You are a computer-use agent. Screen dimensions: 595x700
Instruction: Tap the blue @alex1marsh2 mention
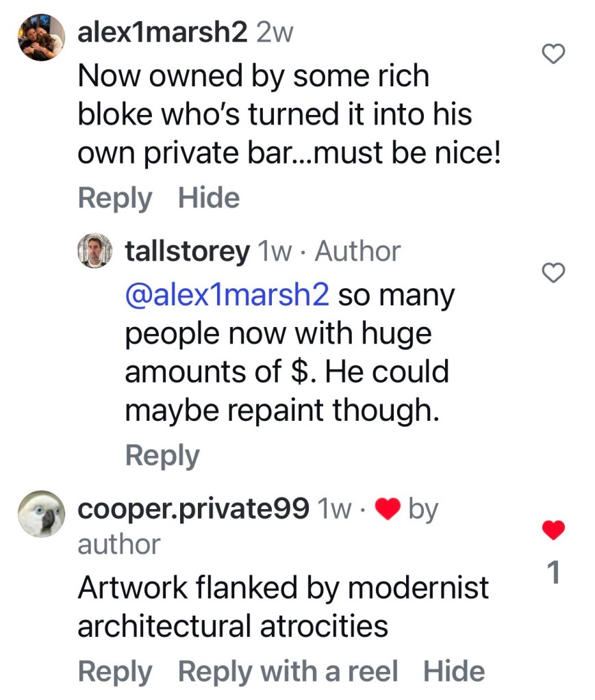click(x=227, y=295)
